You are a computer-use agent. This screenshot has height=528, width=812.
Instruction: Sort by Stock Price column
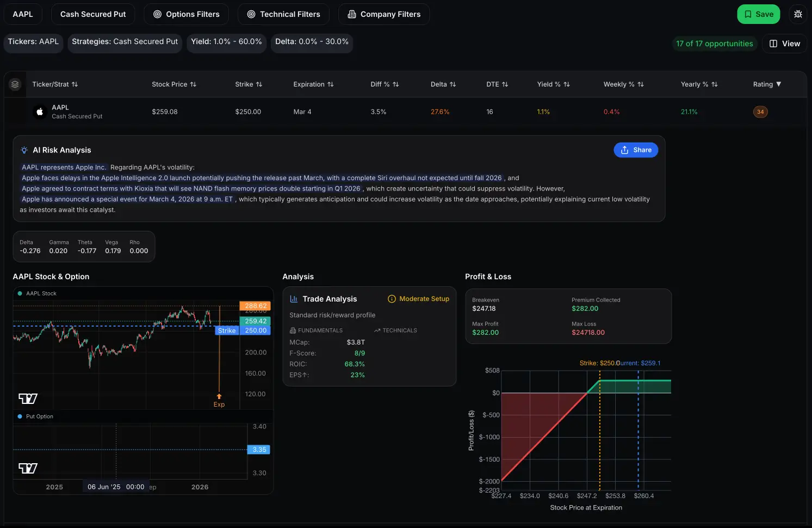point(174,84)
